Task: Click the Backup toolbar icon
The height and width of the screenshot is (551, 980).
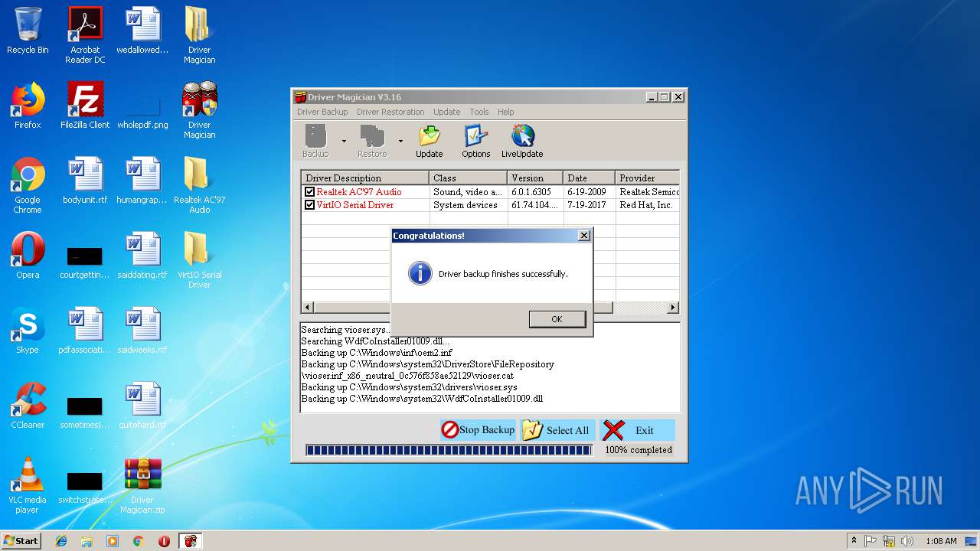Action: pyautogui.click(x=315, y=142)
